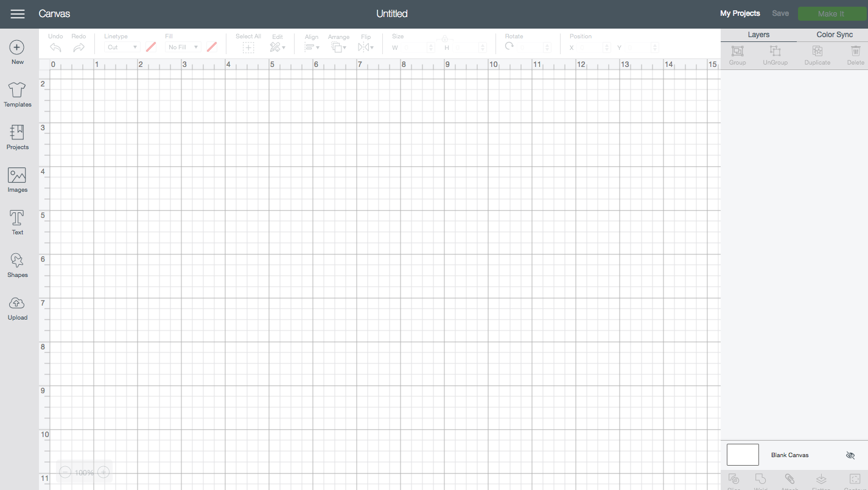The height and width of the screenshot is (490, 868).
Task: Click the Position Y input field
Action: coord(638,47)
